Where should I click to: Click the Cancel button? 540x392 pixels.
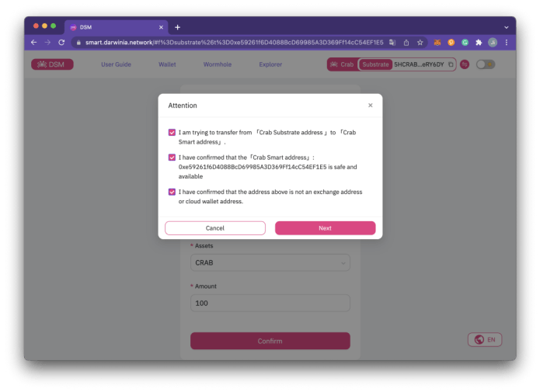(215, 228)
